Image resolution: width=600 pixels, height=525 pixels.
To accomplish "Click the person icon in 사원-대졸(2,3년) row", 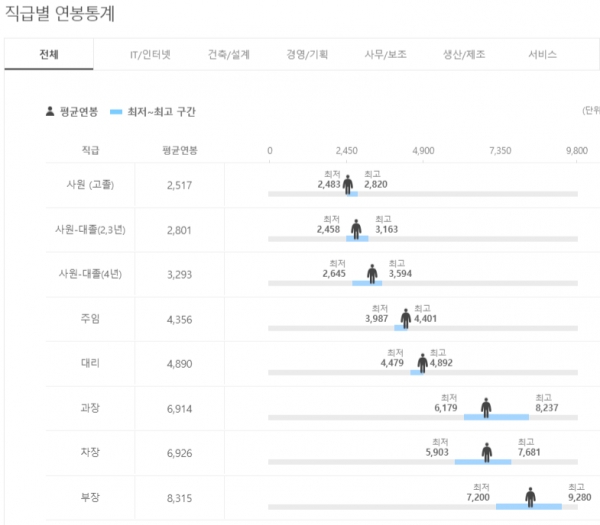I will (356, 229).
